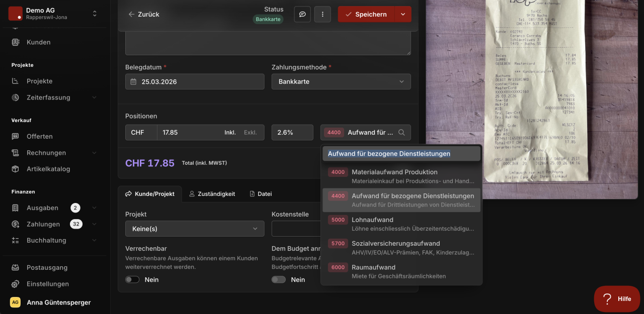Click the AG user avatar
The width and height of the screenshot is (644, 314).
pyautogui.click(x=16, y=302)
